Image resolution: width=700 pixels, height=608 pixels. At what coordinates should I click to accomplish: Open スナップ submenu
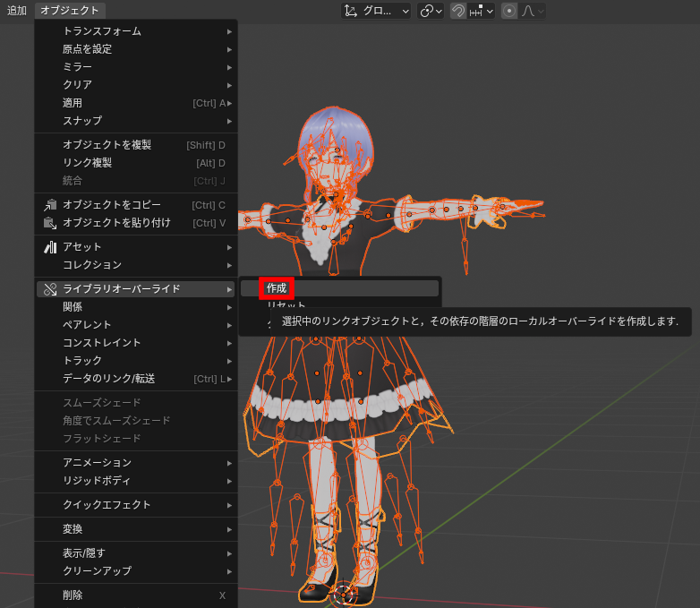click(136, 121)
